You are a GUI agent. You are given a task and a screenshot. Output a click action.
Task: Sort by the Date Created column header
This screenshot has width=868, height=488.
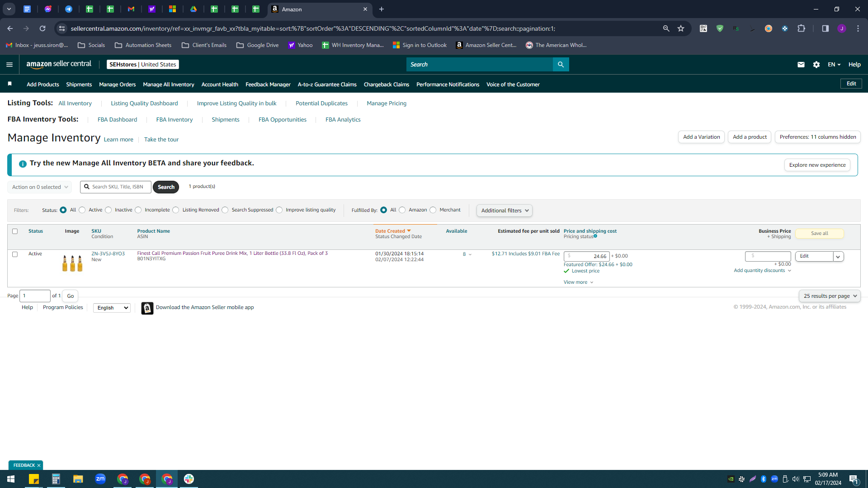393,231
